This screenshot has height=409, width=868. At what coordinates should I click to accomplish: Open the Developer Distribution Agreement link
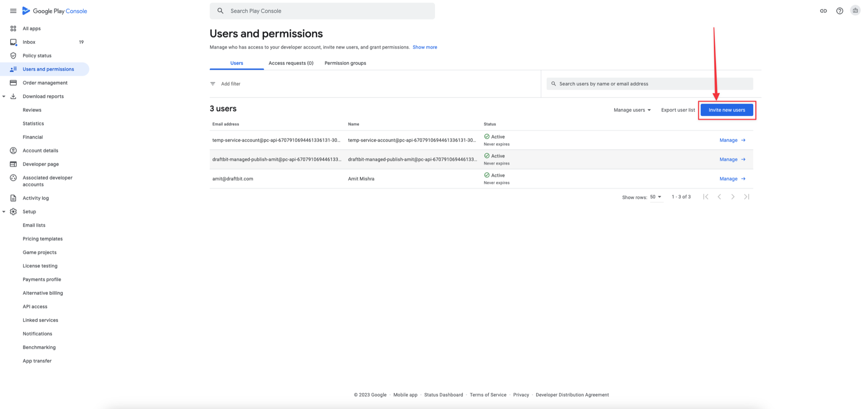(572, 395)
